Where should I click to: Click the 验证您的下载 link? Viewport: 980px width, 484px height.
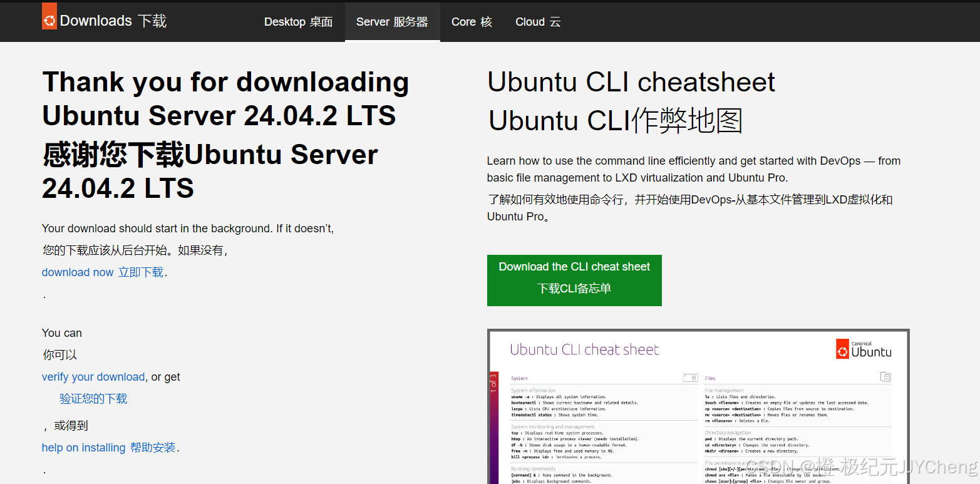[93, 399]
